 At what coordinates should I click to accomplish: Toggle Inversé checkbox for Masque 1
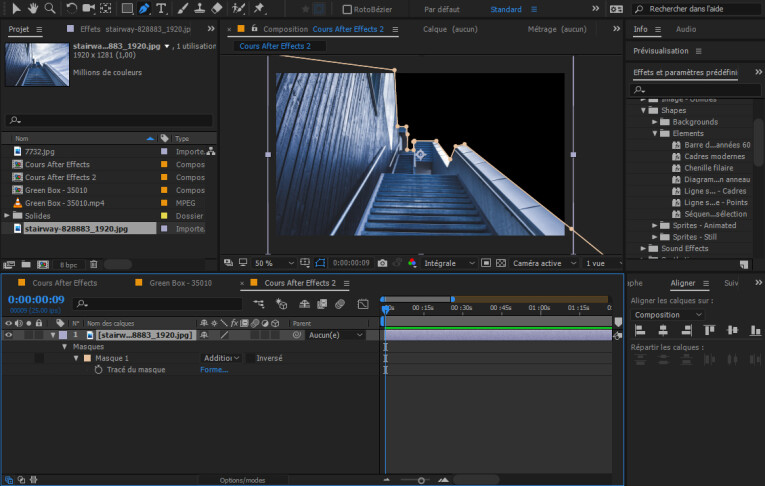[x=250, y=358]
